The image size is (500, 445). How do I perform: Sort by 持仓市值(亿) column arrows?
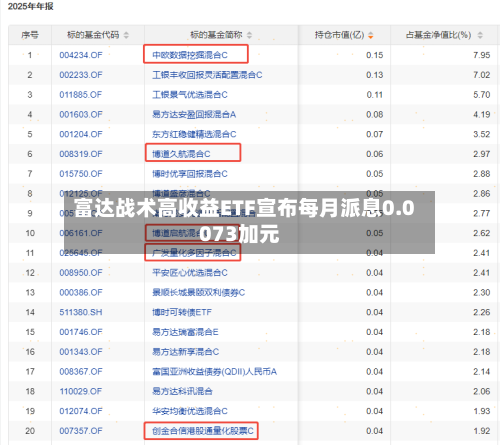[x=371, y=35]
